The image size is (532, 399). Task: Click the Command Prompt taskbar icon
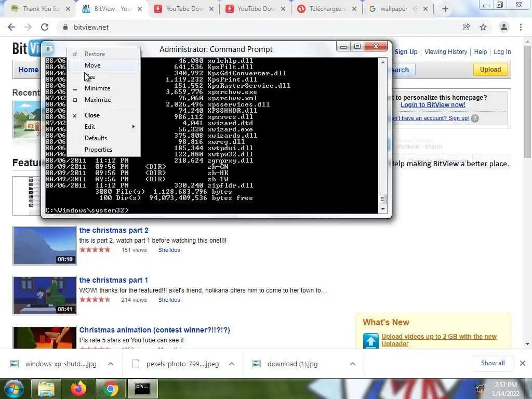[142, 389]
